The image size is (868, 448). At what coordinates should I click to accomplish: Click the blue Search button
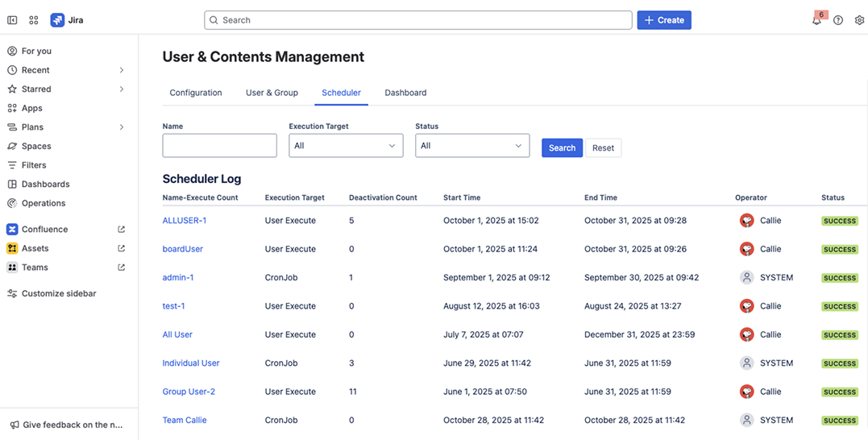[x=562, y=147]
